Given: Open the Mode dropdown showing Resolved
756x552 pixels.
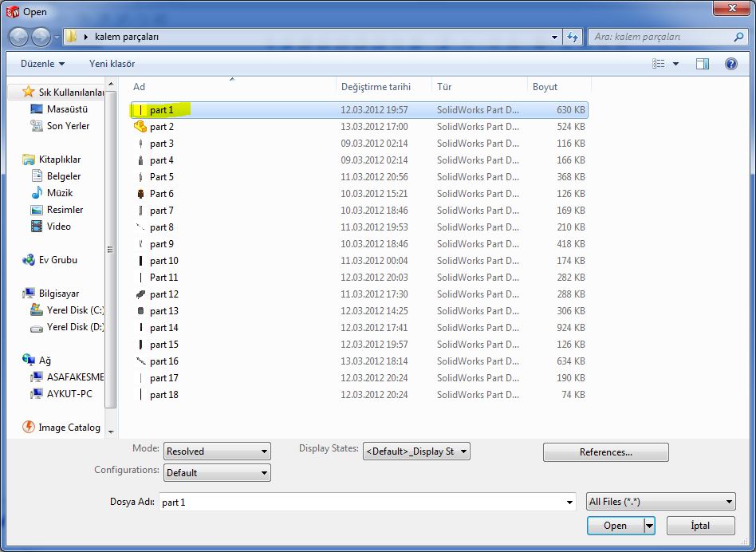Looking at the screenshot, I should [217, 451].
